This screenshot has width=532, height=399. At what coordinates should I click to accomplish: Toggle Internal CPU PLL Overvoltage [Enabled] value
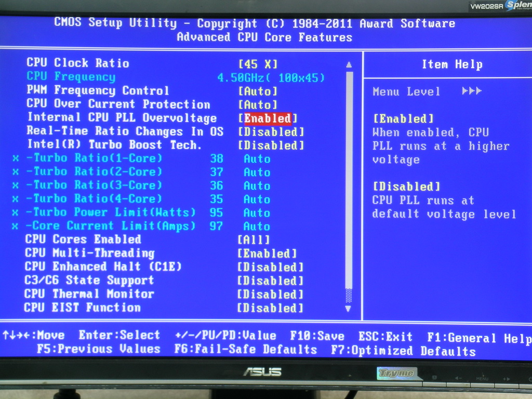tap(268, 118)
